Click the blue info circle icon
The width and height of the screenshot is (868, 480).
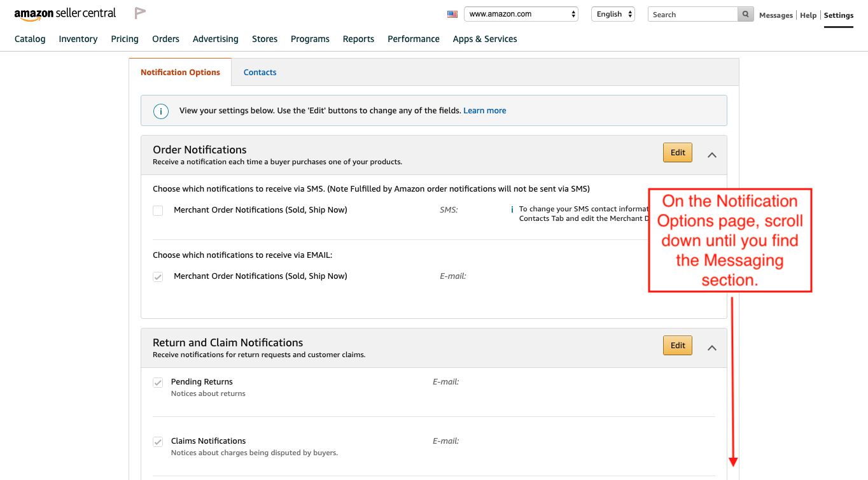pos(161,111)
